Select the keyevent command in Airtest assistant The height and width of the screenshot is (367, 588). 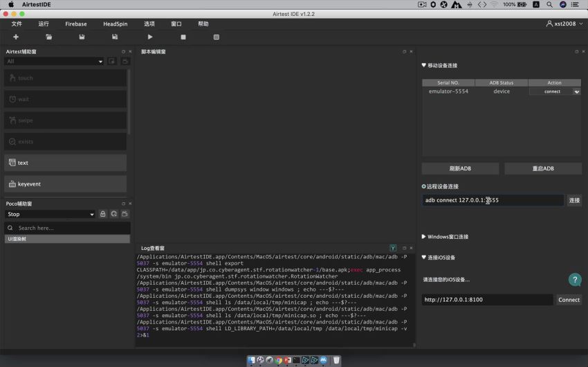click(65, 184)
